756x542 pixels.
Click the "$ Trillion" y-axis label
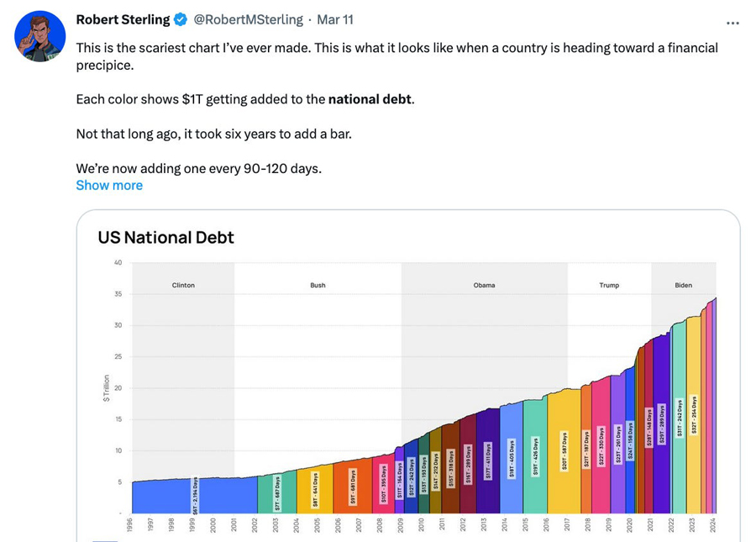tap(107, 387)
